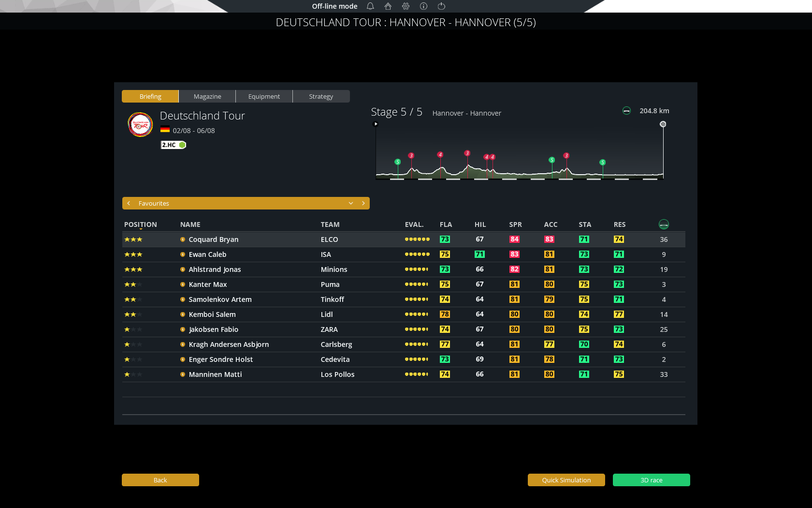Click Ewan Caleb's 71 HIL value
812x508 pixels.
click(x=479, y=254)
